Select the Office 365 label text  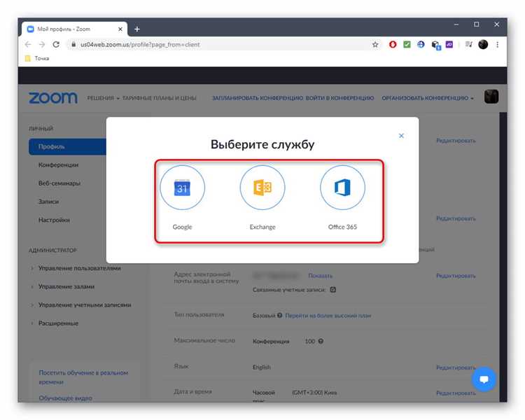342,227
